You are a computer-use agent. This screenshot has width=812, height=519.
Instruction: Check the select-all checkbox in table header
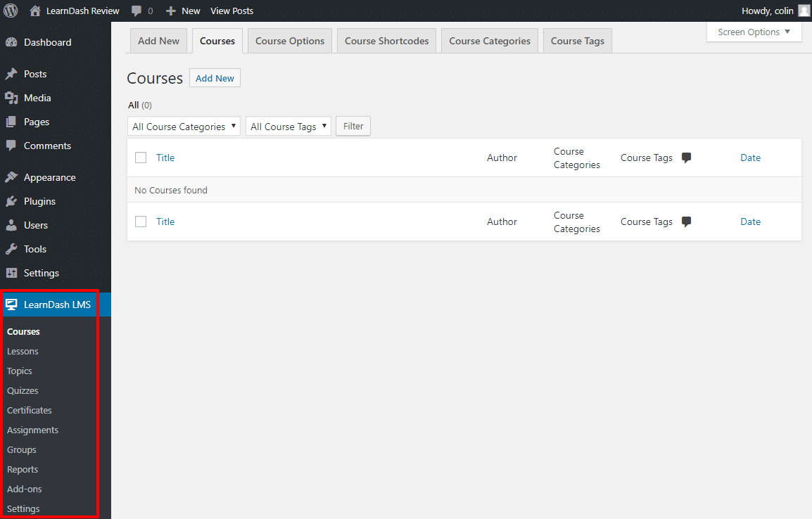(x=141, y=158)
